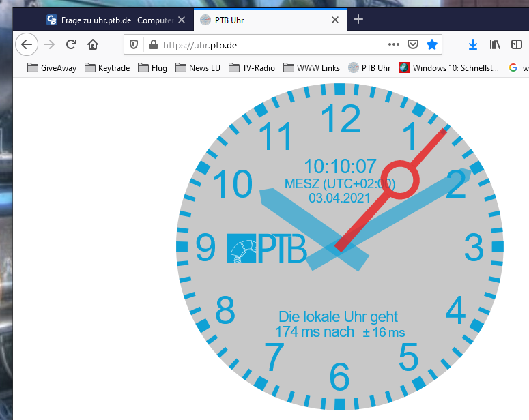This screenshot has width=529, height=420.
Task: Select the PTB Uhr tab
Action: [270, 20]
